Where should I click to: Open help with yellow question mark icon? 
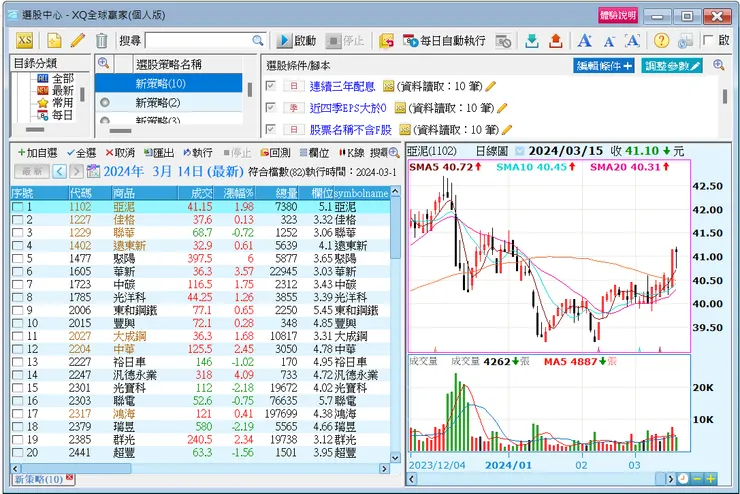[x=661, y=41]
